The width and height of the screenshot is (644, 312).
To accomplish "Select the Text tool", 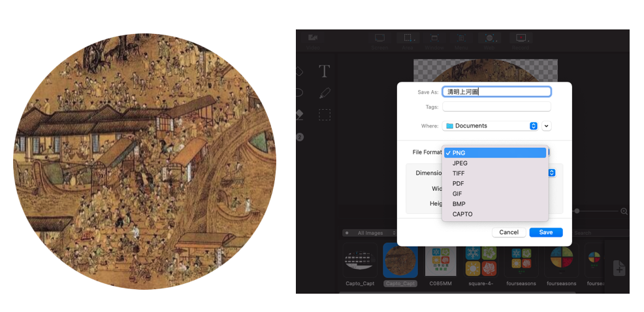I will (325, 71).
